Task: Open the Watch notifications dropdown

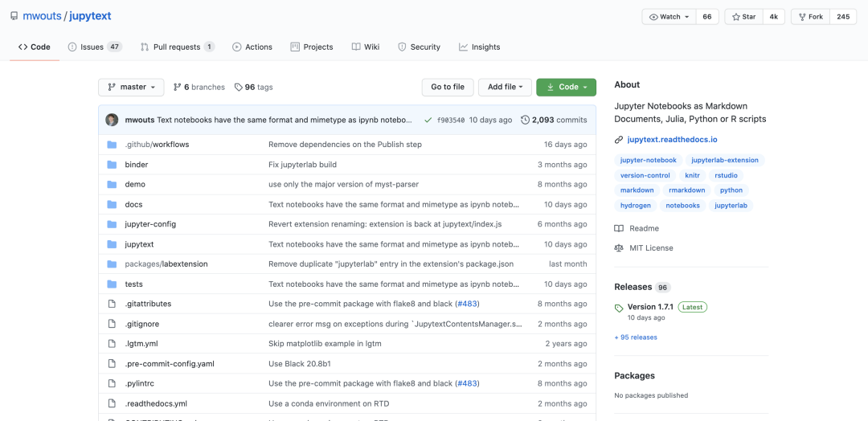Action: coord(669,17)
